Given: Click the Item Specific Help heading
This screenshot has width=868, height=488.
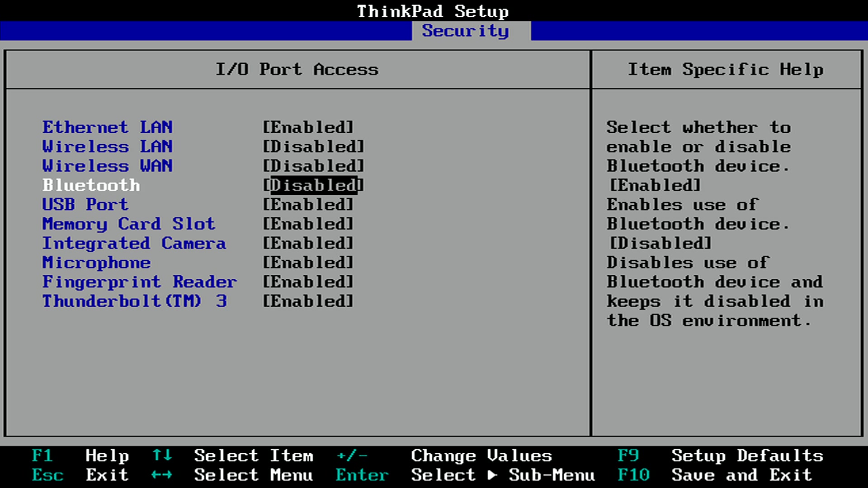Looking at the screenshot, I should pos(726,70).
